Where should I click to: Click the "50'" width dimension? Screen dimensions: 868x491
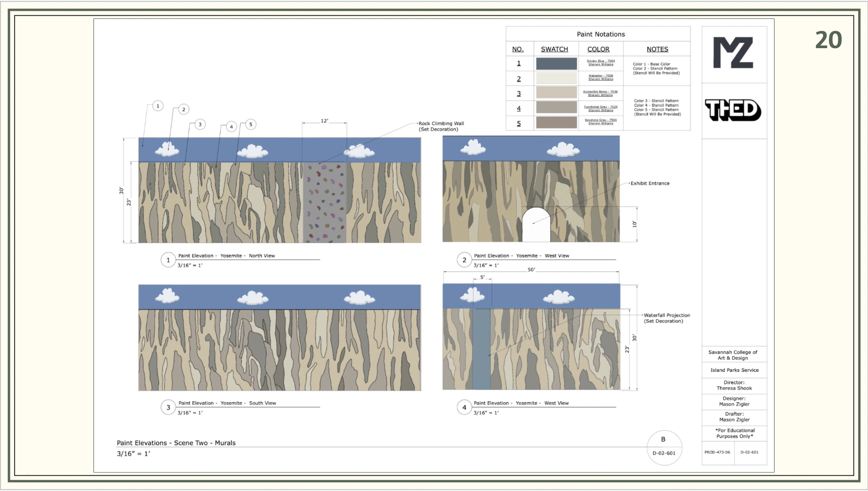(x=531, y=270)
